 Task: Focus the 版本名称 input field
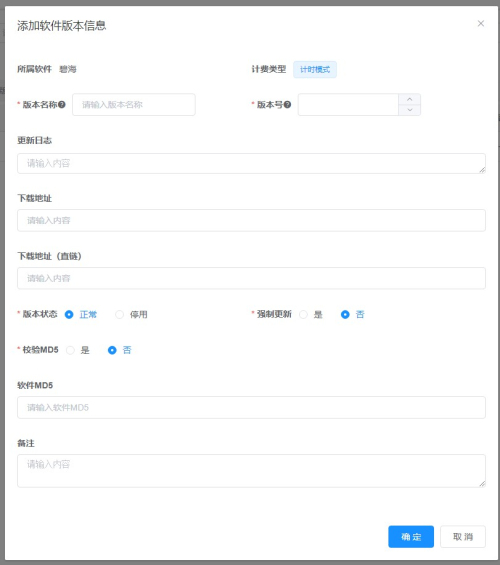(134, 105)
